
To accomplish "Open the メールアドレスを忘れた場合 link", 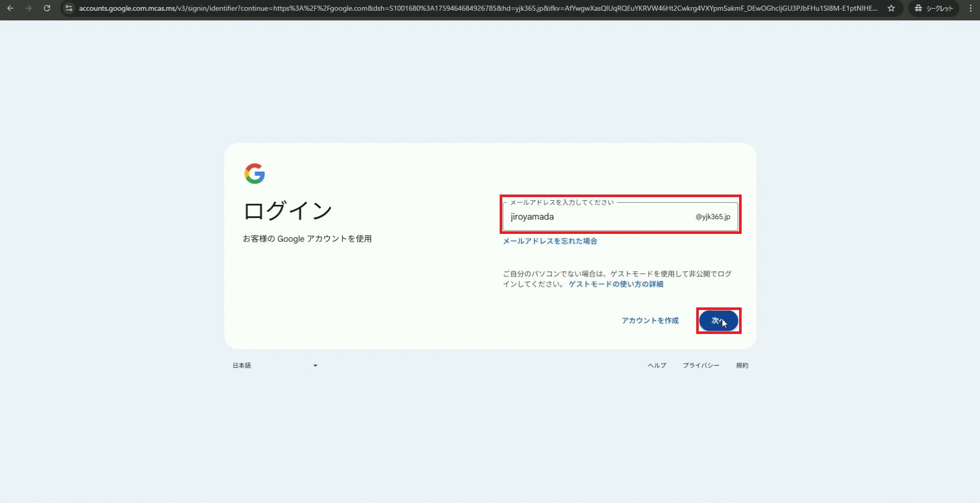I will coord(550,241).
